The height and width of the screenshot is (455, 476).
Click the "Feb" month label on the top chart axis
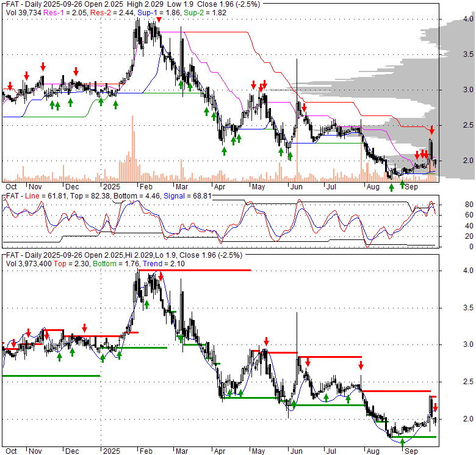coord(146,187)
